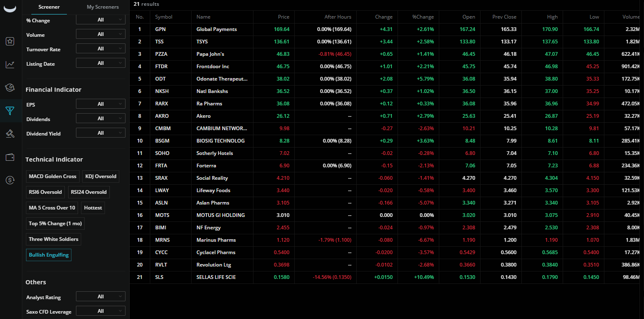Click the RVLT symbol cell
This screenshot has height=319, width=644.
coord(161,265)
